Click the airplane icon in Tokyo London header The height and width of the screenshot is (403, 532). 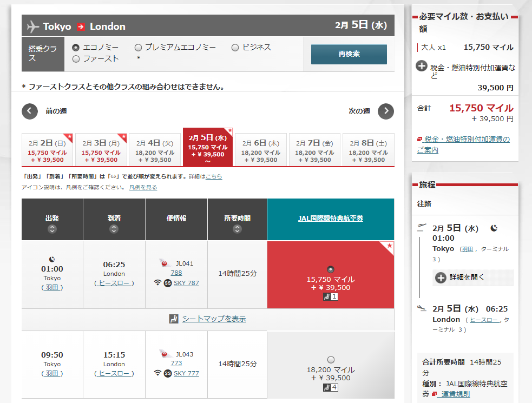(x=33, y=27)
